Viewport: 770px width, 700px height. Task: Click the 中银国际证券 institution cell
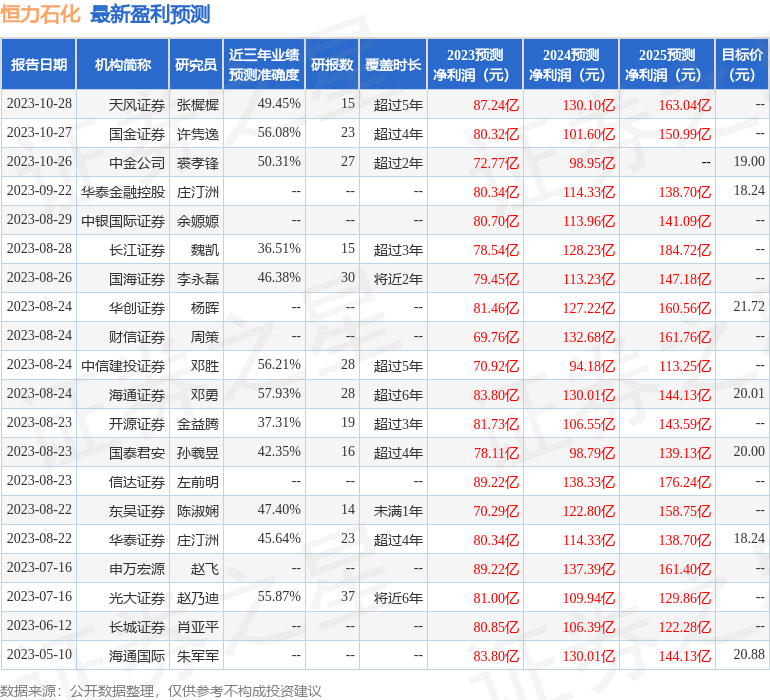[x=123, y=221]
